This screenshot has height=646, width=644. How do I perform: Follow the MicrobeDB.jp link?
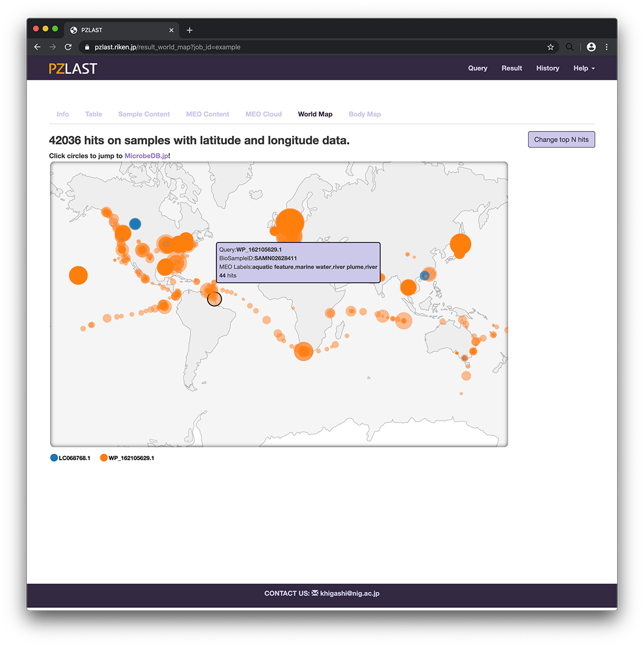[x=147, y=156]
